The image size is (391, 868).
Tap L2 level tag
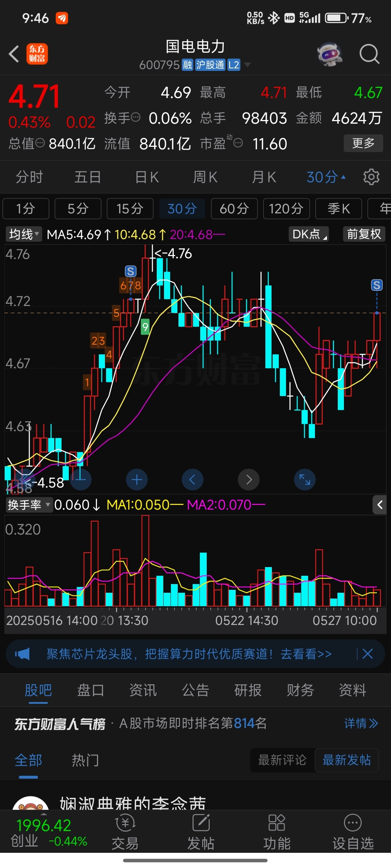[234, 65]
